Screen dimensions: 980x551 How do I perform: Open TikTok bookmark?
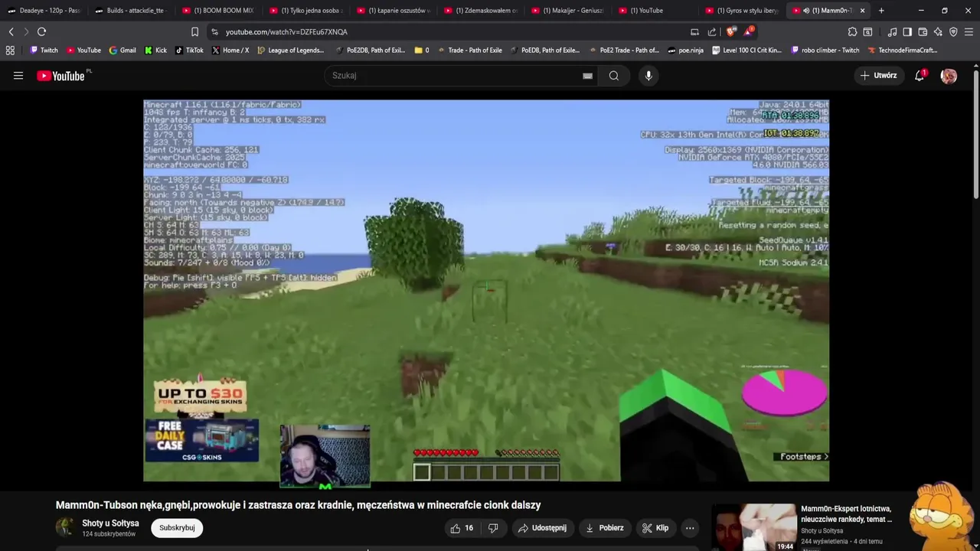point(189,50)
